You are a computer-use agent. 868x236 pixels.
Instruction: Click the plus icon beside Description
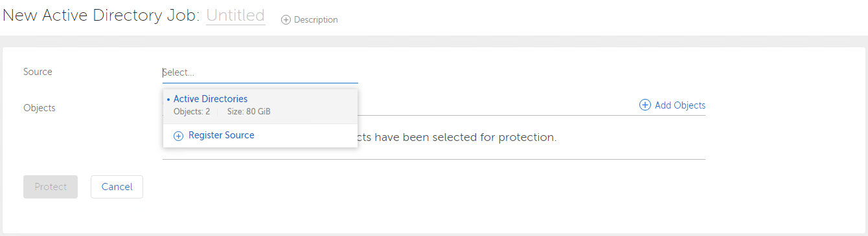(286, 20)
